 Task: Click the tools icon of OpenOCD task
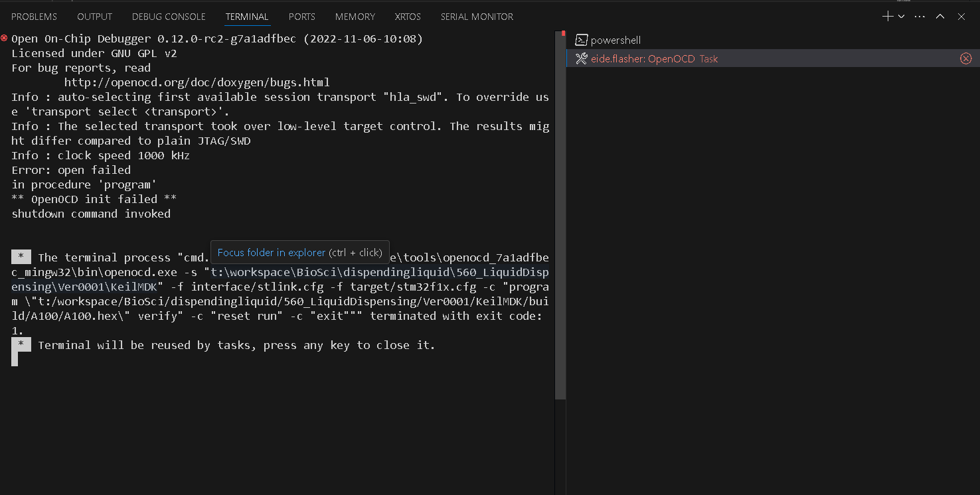582,58
